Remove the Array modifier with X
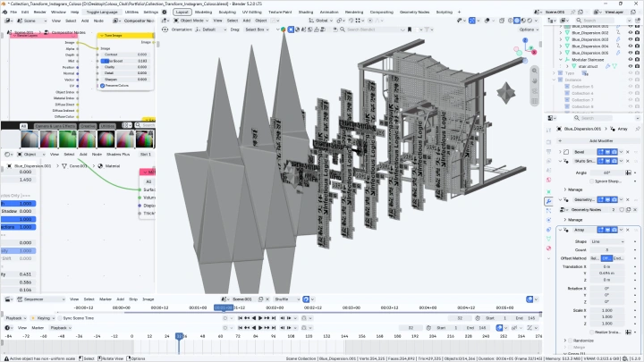This screenshot has width=644, height=362. tap(628, 230)
